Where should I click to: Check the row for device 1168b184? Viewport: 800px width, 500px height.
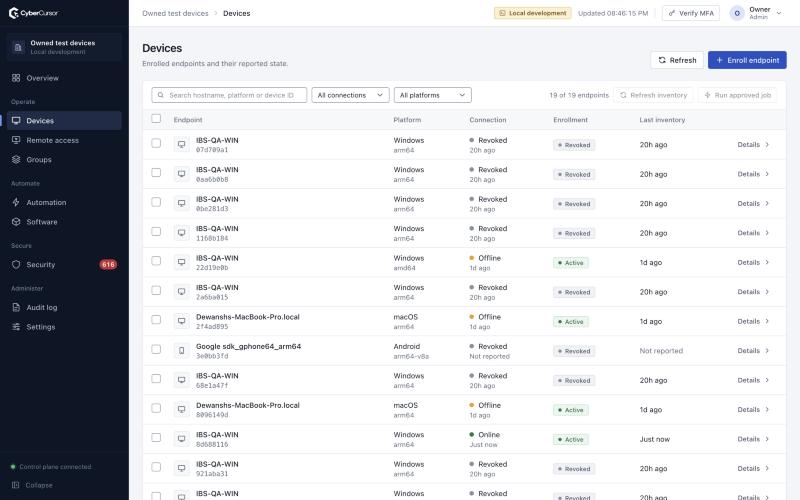click(156, 231)
